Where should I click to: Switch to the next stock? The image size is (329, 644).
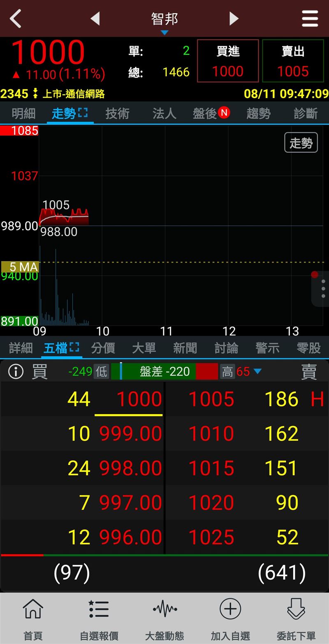point(234,19)
